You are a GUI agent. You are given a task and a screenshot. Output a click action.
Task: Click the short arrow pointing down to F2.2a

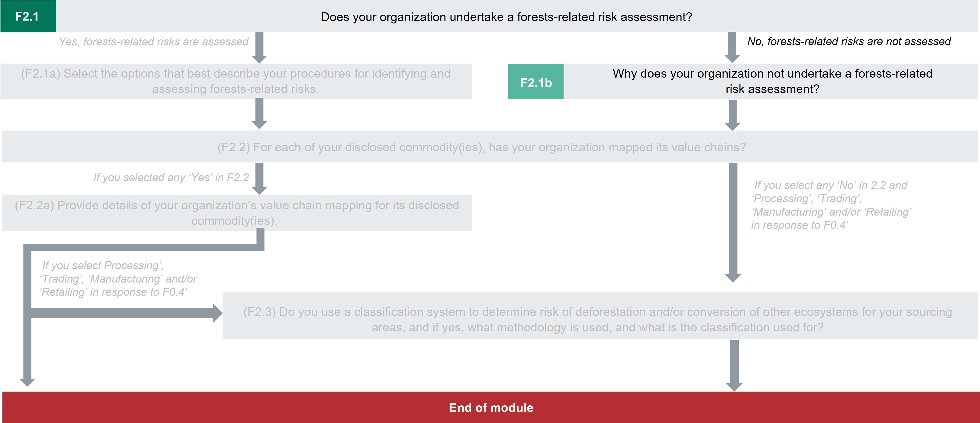pyautogui.click(x=259, y=178)
